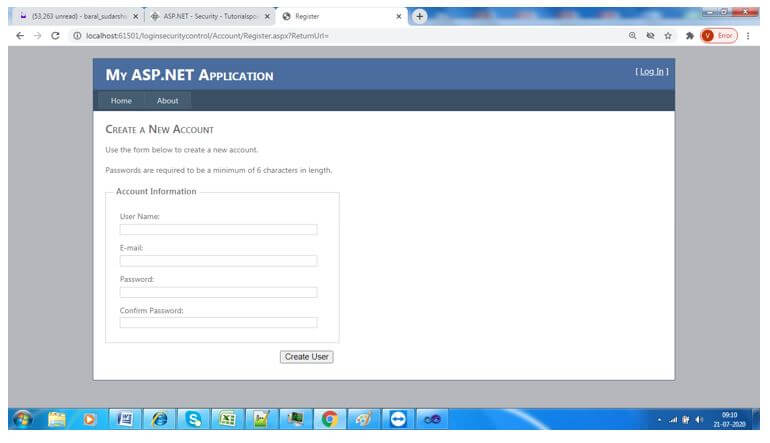The image size is (770, 443).
Task: Open the Home menu item
Action: coord(121,101)
